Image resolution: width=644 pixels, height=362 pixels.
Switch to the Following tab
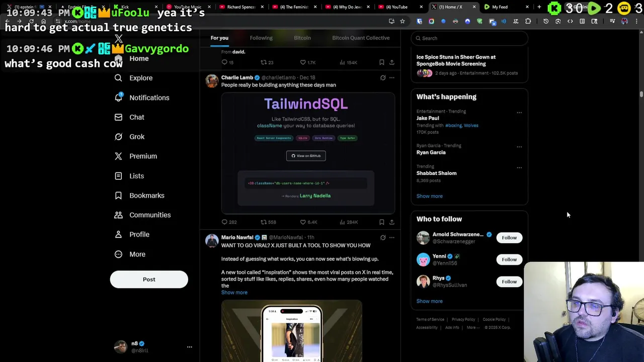pos(261,38)
